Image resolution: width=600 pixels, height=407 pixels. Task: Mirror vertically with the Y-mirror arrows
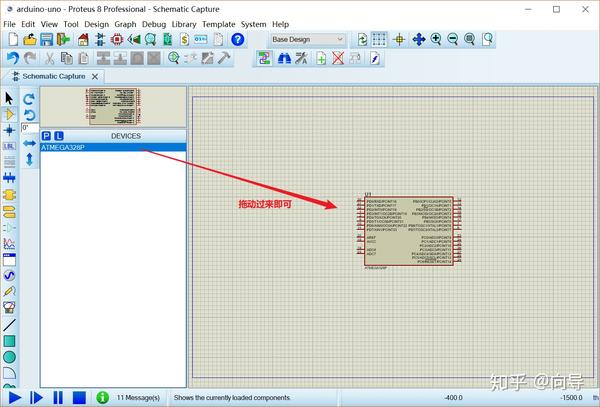click(x=29, y=159)
